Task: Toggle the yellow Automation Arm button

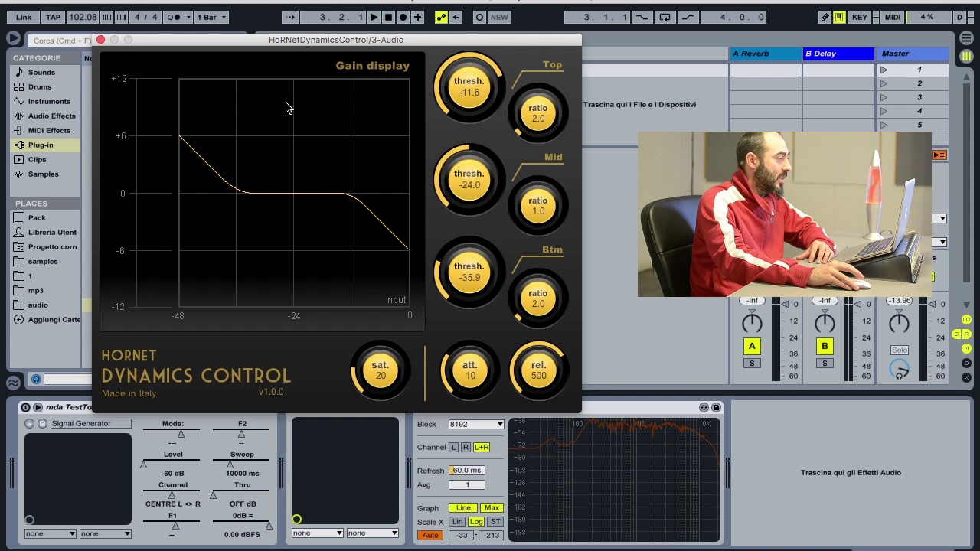Action: pyautogui.click(x=441, y=17)
